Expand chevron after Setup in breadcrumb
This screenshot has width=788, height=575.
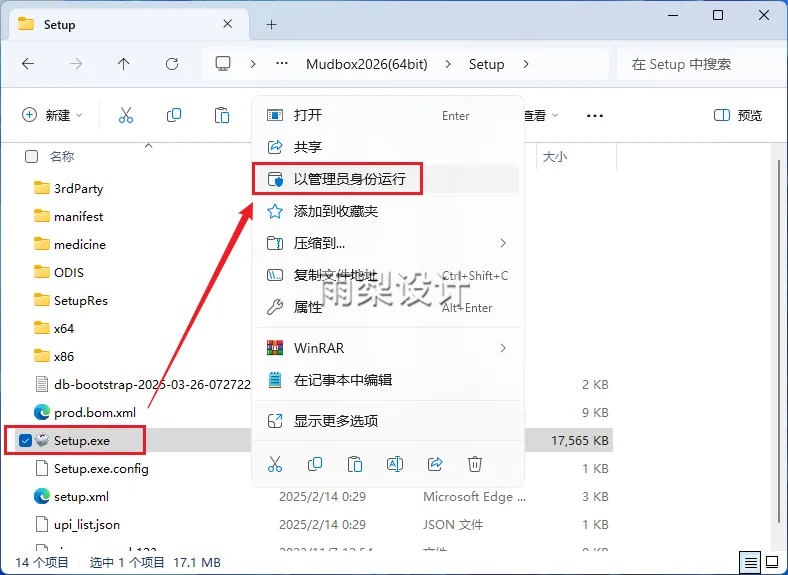[x=526, y=64]
